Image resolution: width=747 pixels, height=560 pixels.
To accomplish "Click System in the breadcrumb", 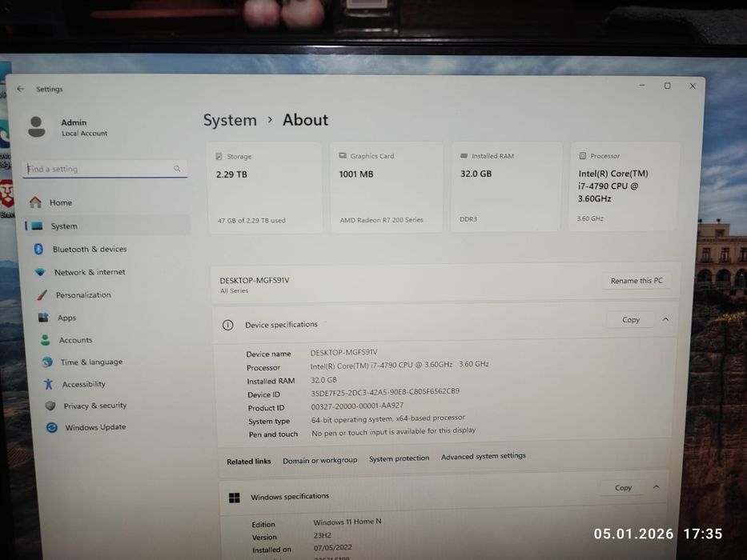I will coord(230,120).
